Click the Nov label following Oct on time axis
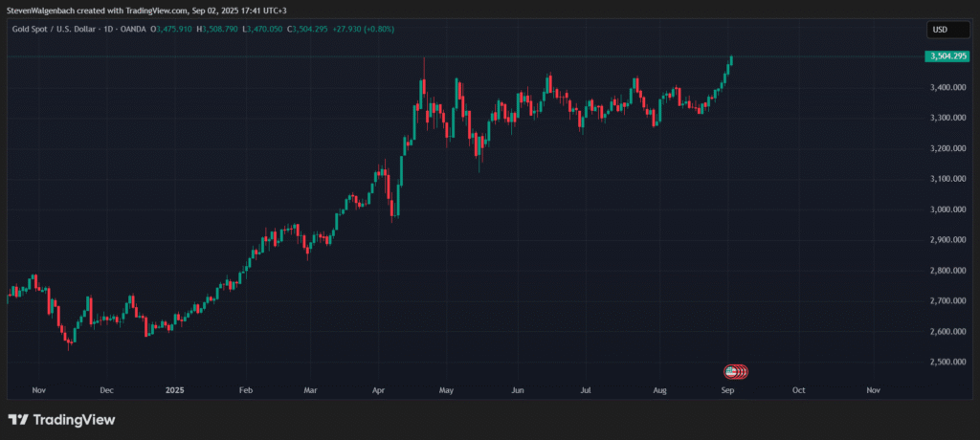 pos(874,390)
